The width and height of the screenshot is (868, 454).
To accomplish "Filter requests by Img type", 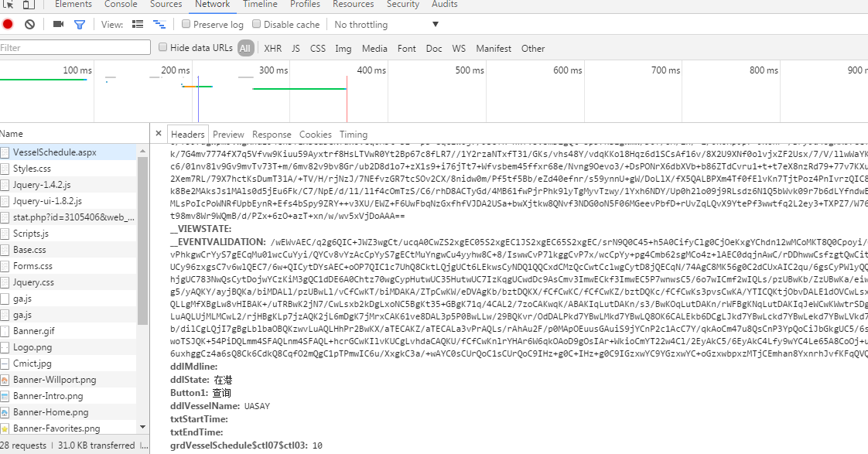I will (343, 49).
